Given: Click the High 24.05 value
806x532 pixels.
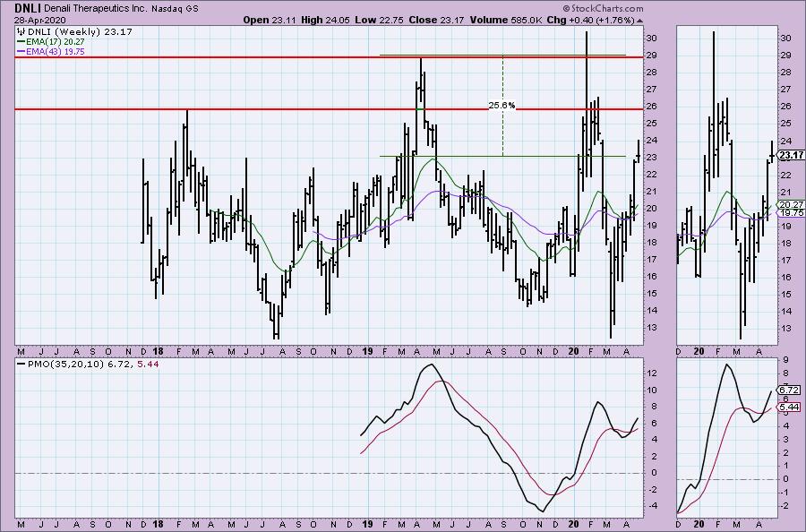Looking at the screenshot, I should click(x=325, y=20).
